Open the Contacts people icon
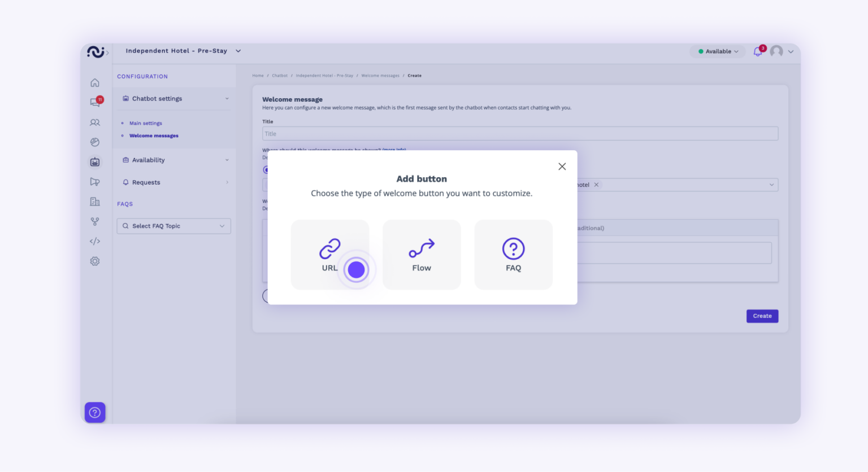Screen dimensions: 868x472 [94, 123]
